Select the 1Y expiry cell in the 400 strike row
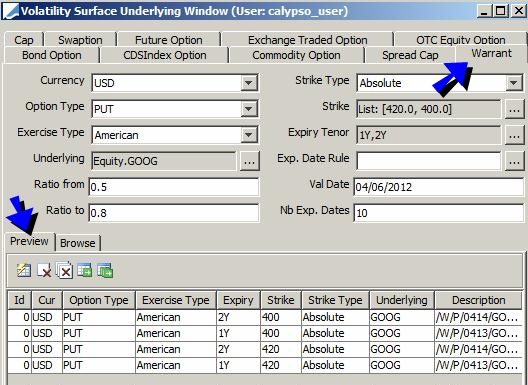The width and height of the screenshot is (528, 385). click(x=238, y=333)
